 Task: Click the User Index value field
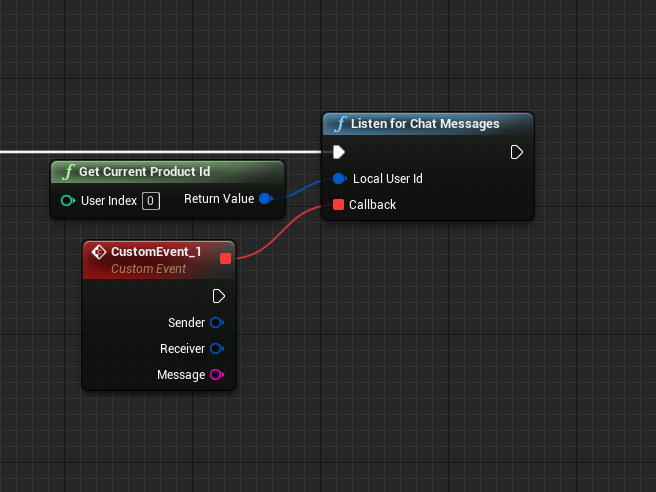click(150, 200)
